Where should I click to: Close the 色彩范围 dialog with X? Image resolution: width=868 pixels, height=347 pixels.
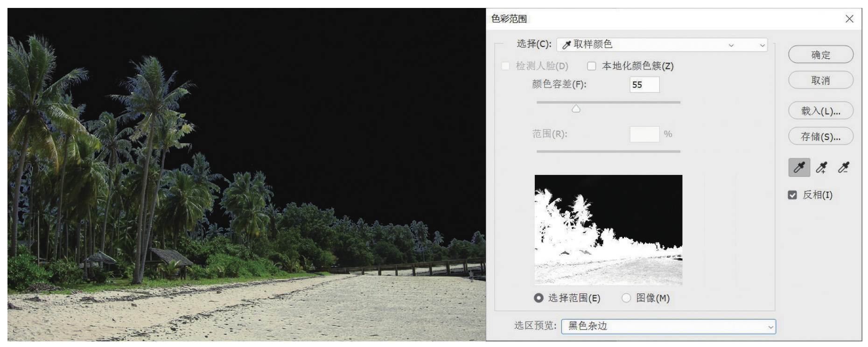point(849,19)
